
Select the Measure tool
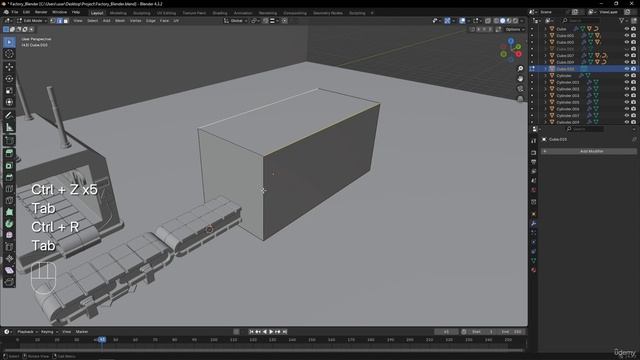click(x=9, y=127)
